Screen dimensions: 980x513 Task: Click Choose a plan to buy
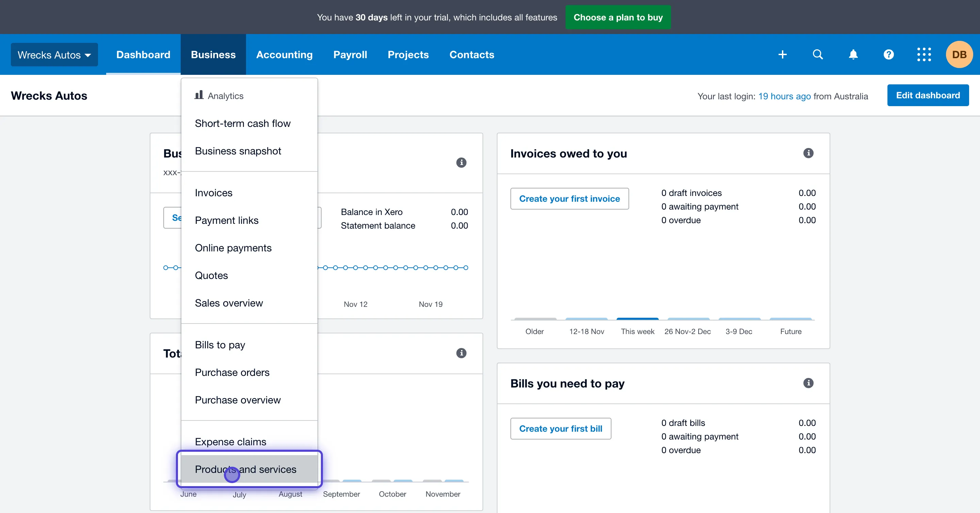point(618,17)
